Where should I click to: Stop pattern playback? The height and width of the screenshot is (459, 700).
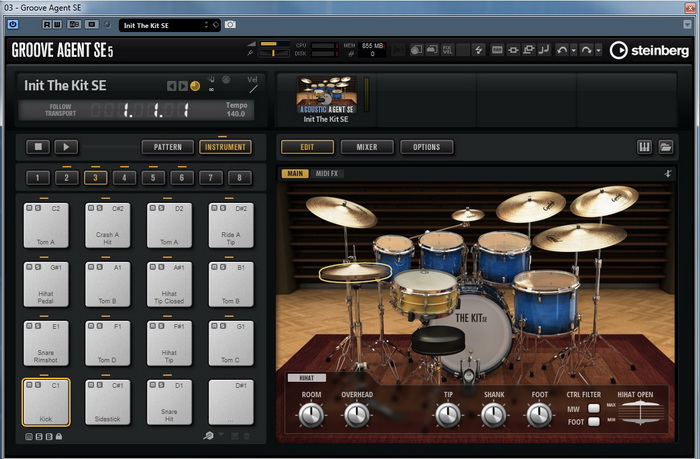(38, 147)
